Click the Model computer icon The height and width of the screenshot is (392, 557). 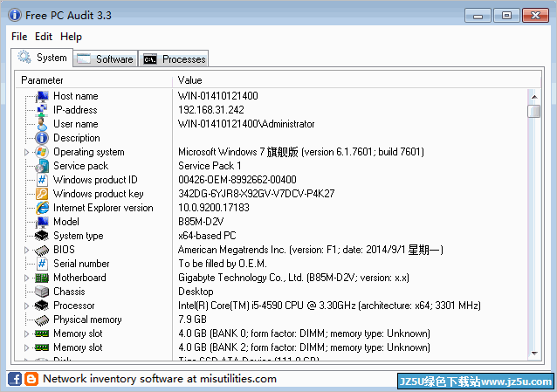tap(42, 222)
